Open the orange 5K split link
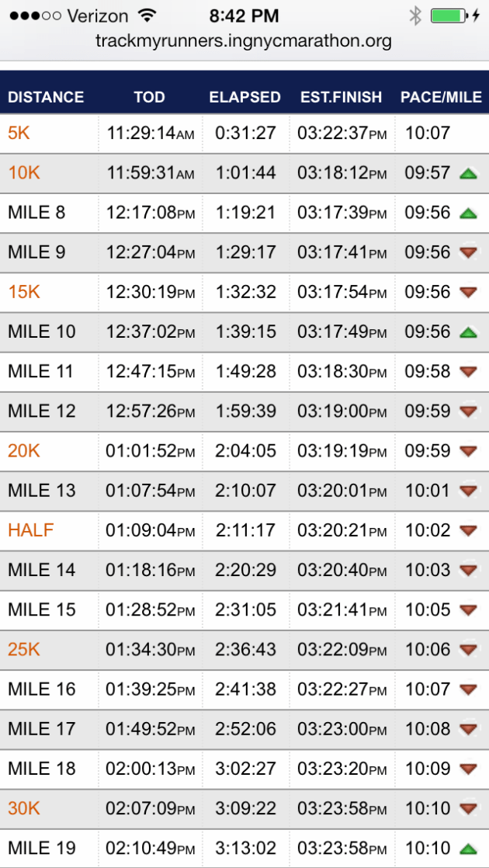 (x=19, y=134)
